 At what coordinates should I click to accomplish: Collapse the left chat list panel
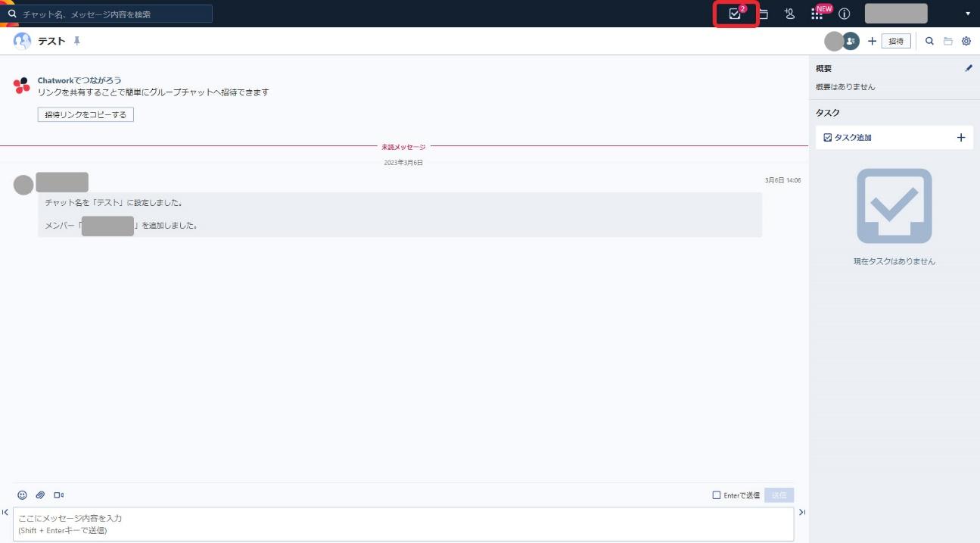5,513
